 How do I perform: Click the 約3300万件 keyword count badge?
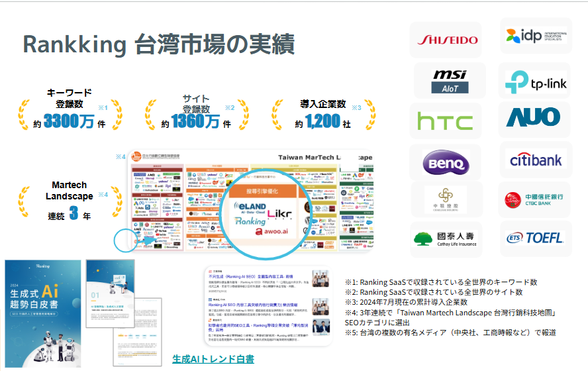pyautogui.click(x=70, y=113)
